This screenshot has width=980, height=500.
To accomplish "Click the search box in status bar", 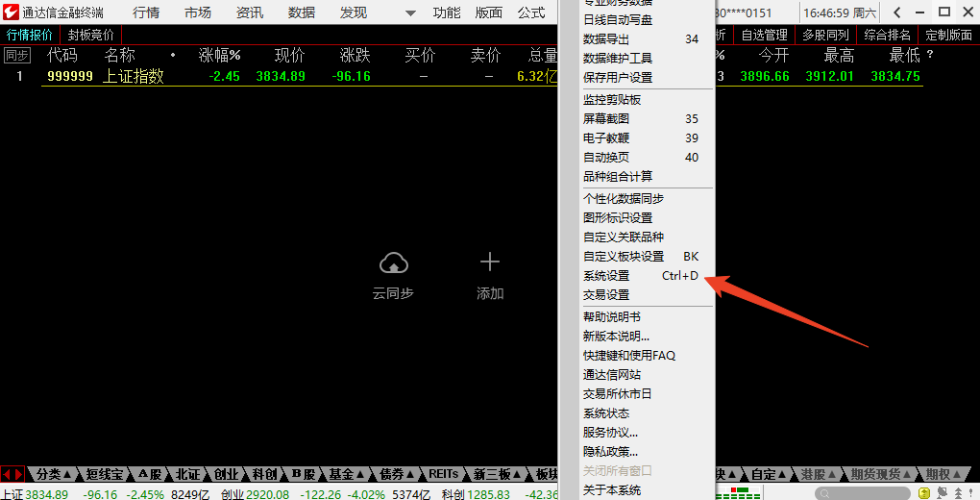I will 863,493.
